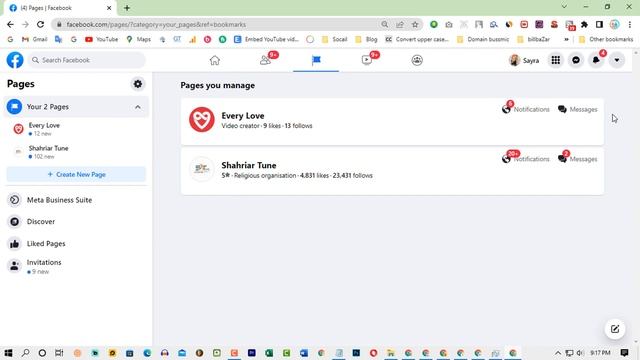Image resolution: width=640 pixels, height=360 pixels.
Task: Open a new browser tab
Action: [127, 8]
